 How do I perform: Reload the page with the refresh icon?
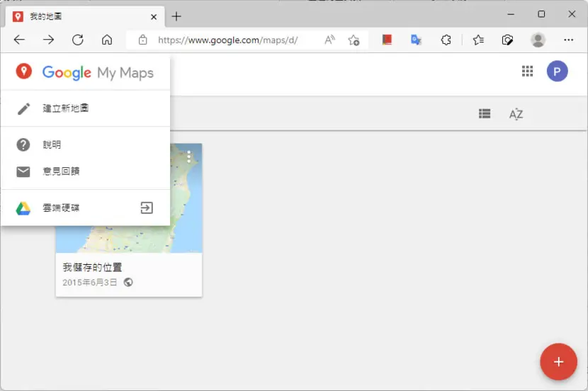78,40
